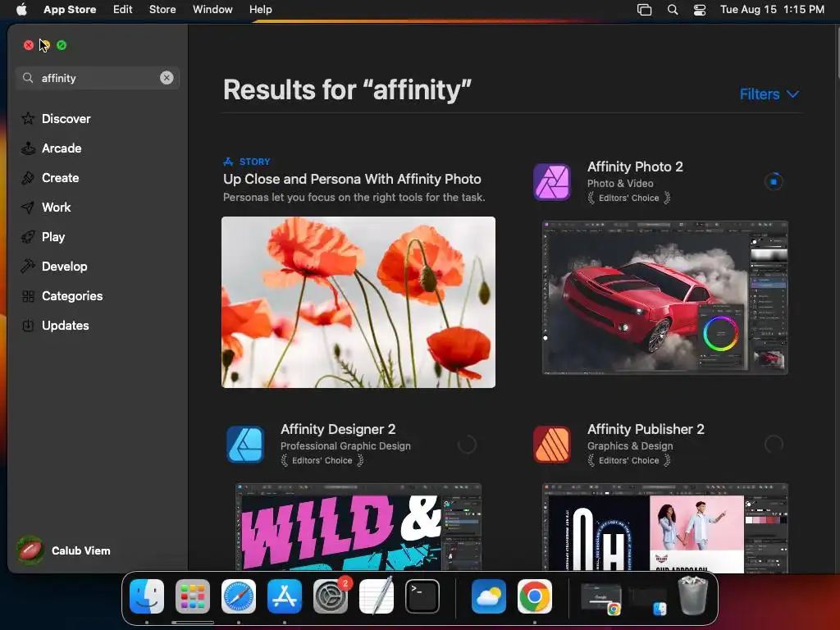Image resolution: width=840 pixels, height=630 pixels.
Task: Click the Affinity Publisher 2 loading spinner
Action: point(773,444)
